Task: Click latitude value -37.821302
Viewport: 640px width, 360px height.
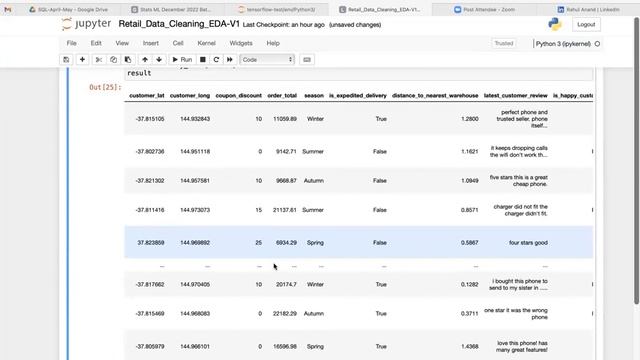Action: (150, 180)
